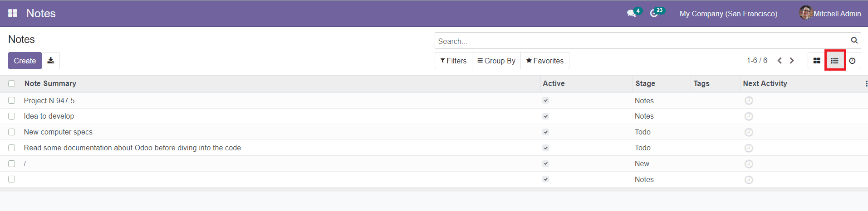
Task: Tick the checkbox for New computer specs
Action: tap(12, 132)
